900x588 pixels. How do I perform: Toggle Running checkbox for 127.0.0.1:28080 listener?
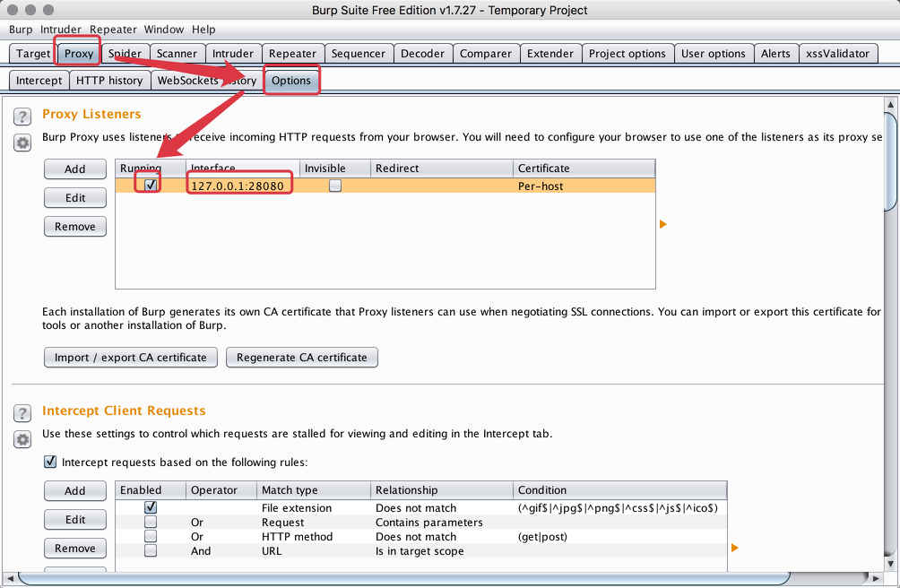click(x=151, y=185)
